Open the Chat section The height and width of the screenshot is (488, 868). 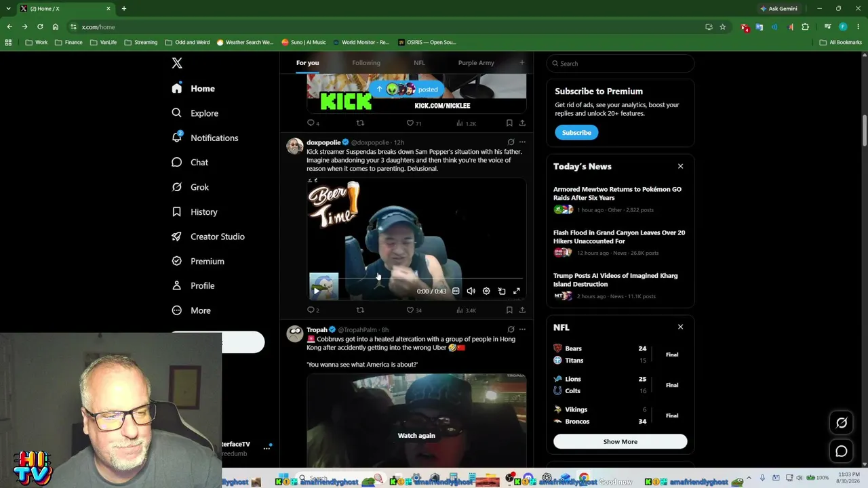click(190, 163)
